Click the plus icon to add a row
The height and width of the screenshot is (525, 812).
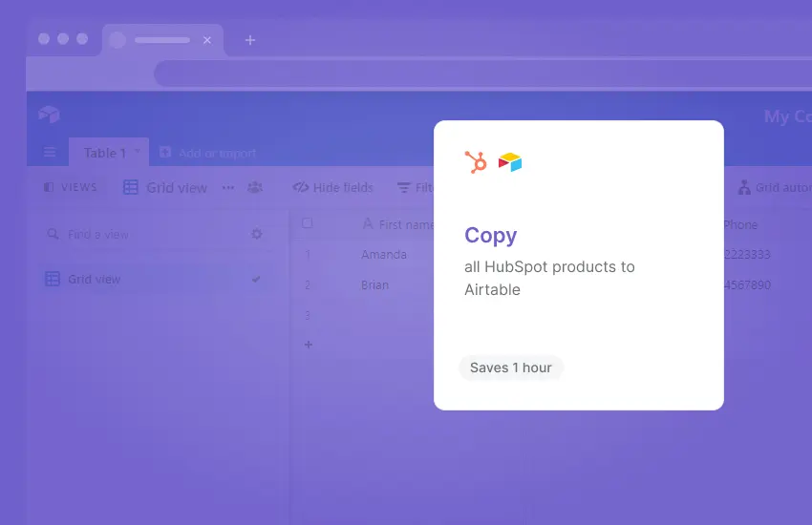point(309,345)
